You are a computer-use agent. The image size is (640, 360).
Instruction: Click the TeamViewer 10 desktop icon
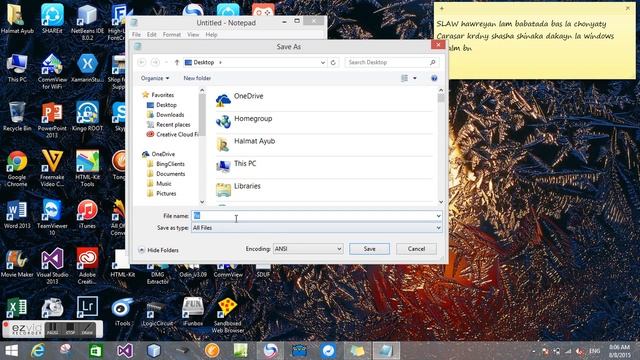52,218
